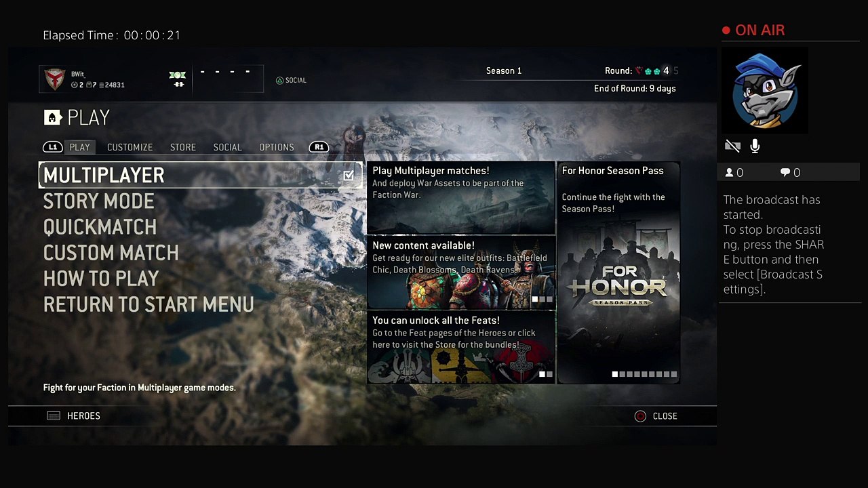Open the CUSTOMIZE tab
868x488 pixels.
pyautogui.click(x=130, y=147)
